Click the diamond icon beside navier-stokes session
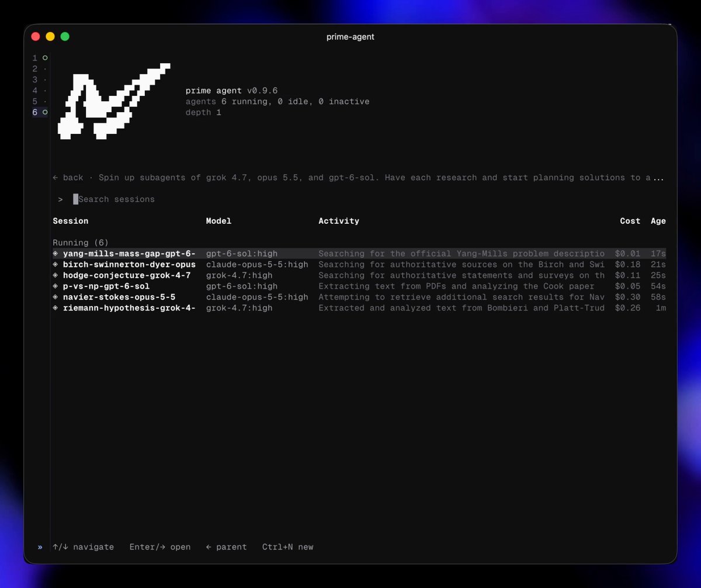 [x=55, y=297]
